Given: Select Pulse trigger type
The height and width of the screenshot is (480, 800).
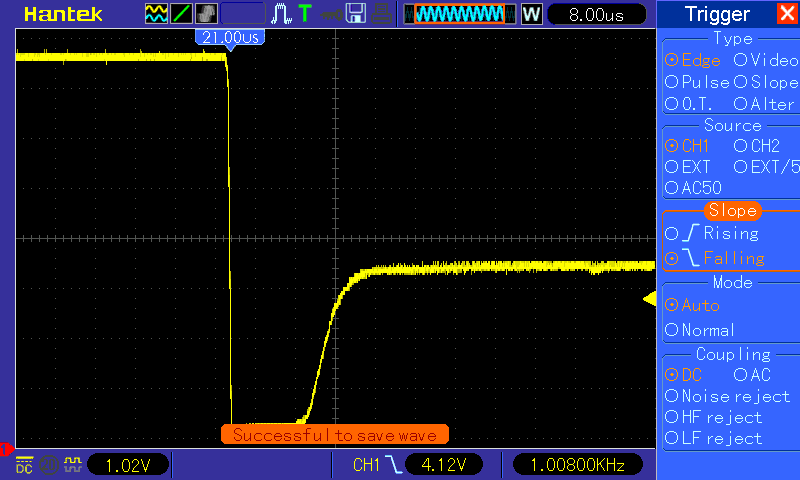Looking at the screenshot, I should click(x=697, y=82).
